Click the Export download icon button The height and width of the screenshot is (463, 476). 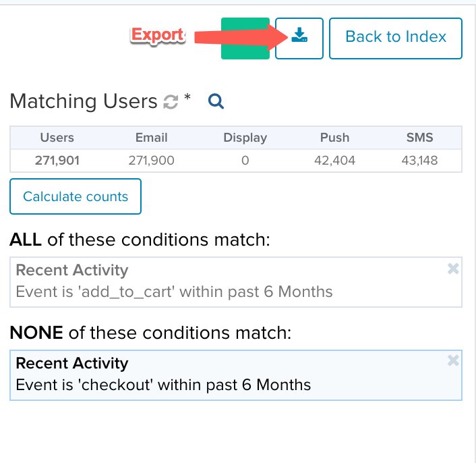[x=299, y=38]
